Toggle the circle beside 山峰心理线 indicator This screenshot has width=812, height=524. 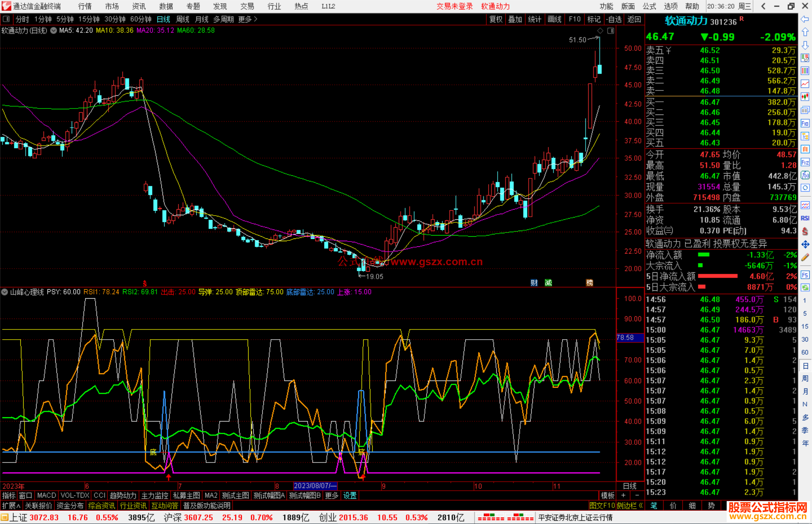coord(5,292)
